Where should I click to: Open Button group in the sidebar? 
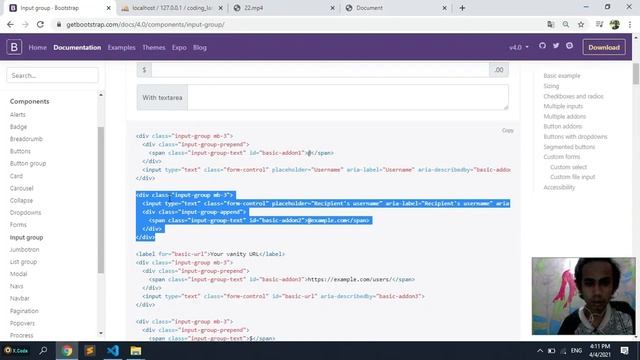point(28,163)
